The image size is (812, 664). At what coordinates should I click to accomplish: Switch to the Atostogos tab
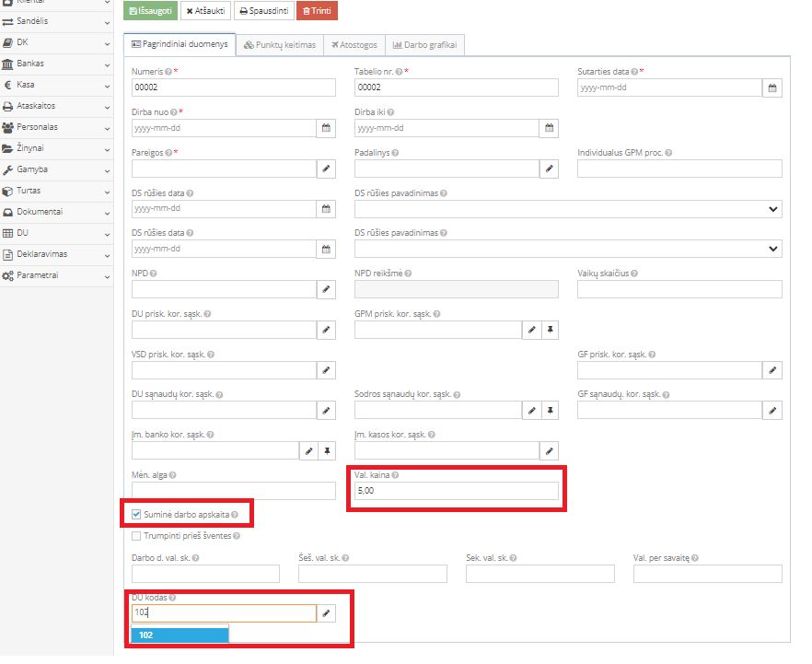point(353,44)
